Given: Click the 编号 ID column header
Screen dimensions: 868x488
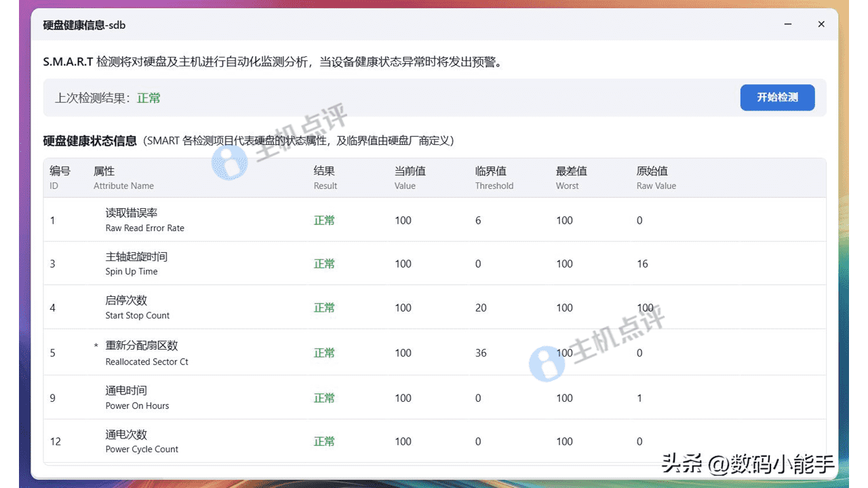Looking at the screenshot, I should coord(60,178).
